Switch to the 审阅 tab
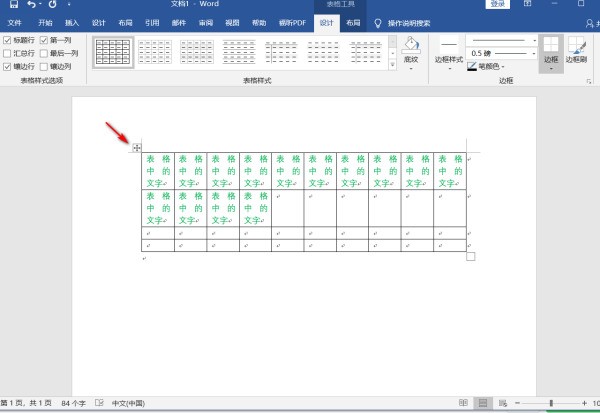The height and width of the screenshot is (413, 600). point(205,23)
